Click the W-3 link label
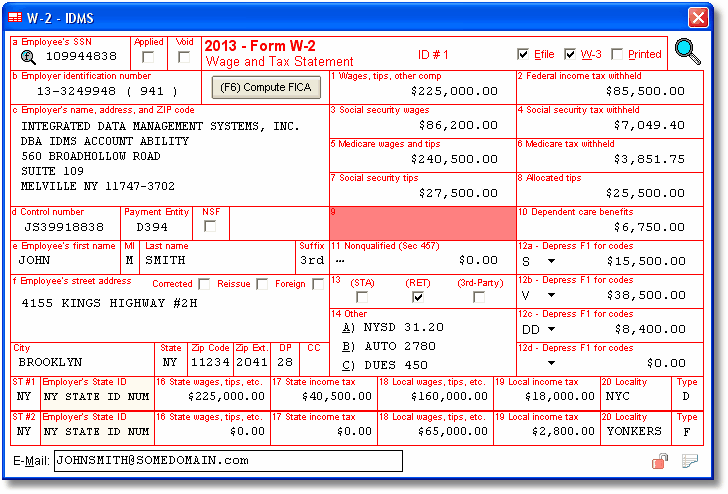 [591, 54]
